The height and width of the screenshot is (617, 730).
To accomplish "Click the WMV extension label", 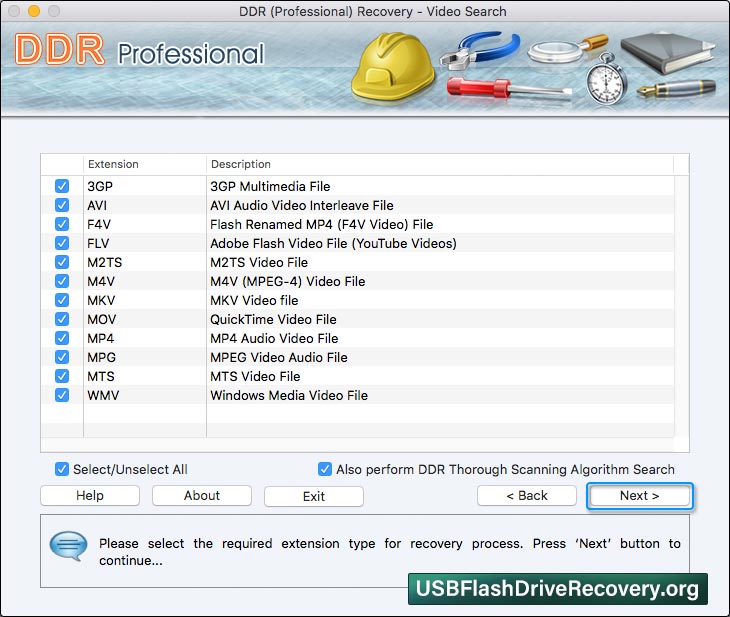I will point(103,395).
